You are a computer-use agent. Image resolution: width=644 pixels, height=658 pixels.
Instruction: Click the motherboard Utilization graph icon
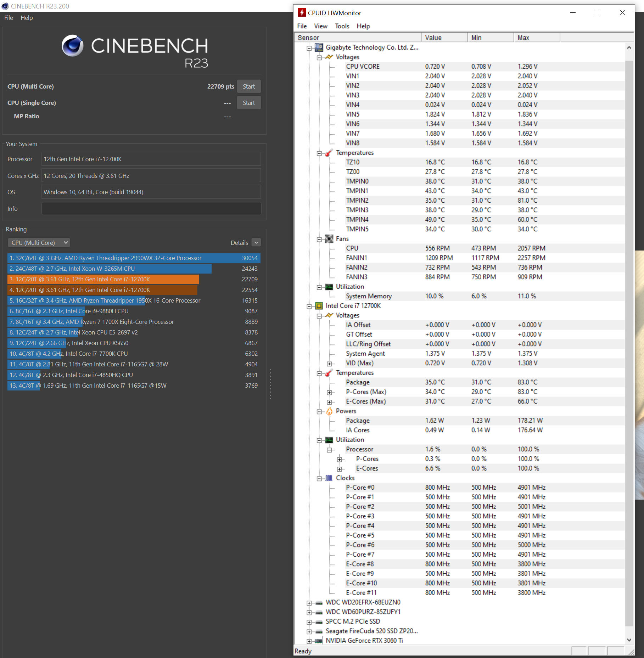pyautogui.click(x=329, y=287)
